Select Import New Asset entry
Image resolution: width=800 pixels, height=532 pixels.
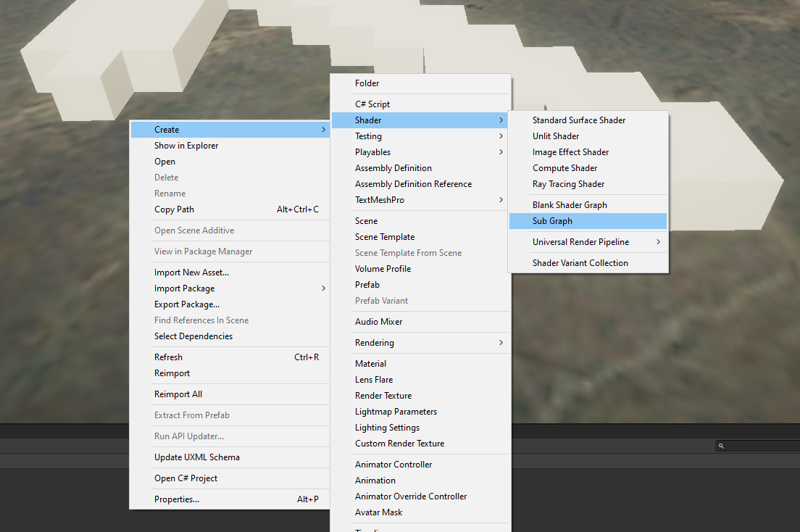tap(191, 273)
